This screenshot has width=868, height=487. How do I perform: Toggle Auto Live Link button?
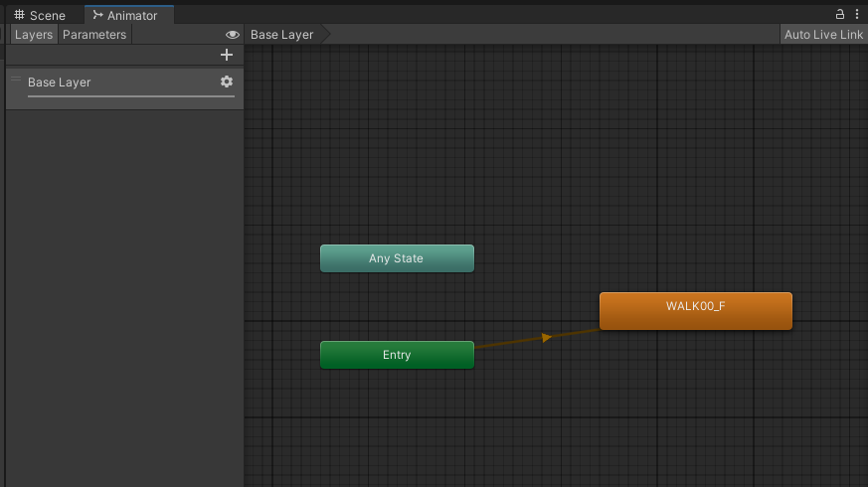coord(823,35)
